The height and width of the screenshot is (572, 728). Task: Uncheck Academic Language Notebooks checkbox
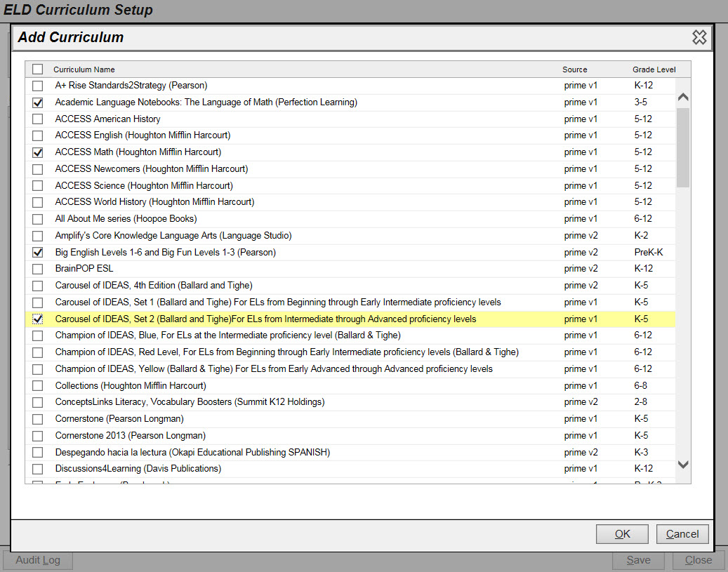point(38,102)
